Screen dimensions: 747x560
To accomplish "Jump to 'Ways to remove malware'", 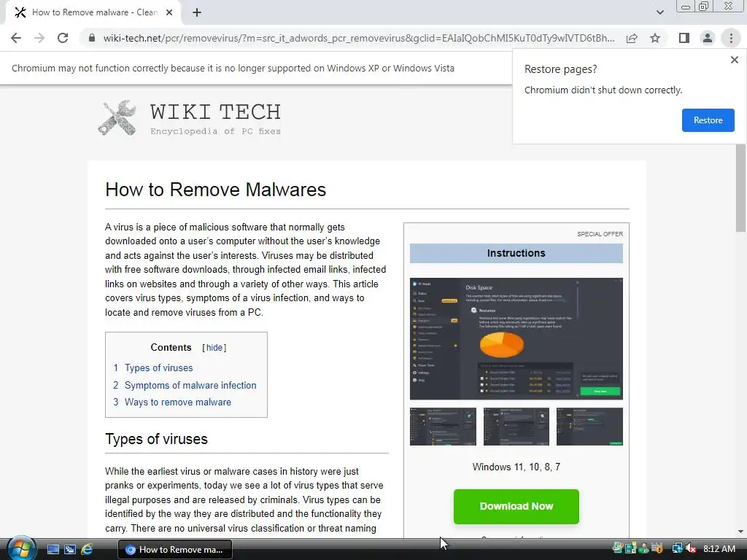I will pos(178,402).
